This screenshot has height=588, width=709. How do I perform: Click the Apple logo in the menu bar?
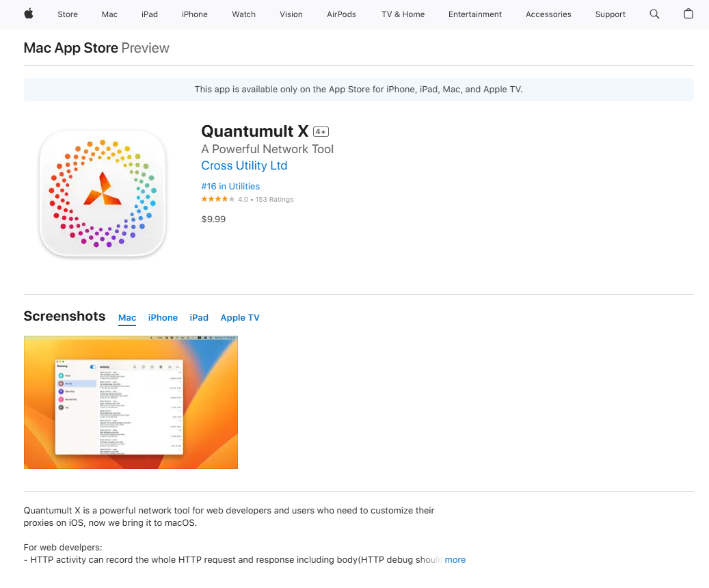(x=28, y=14)
